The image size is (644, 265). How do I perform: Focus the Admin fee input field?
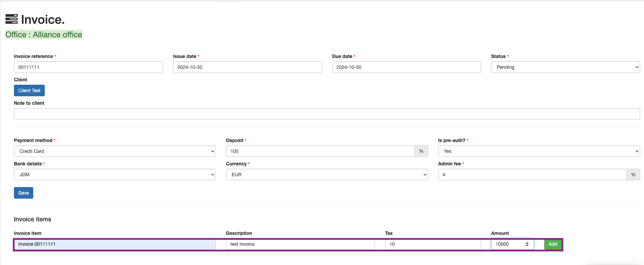(x=532, y=175)
